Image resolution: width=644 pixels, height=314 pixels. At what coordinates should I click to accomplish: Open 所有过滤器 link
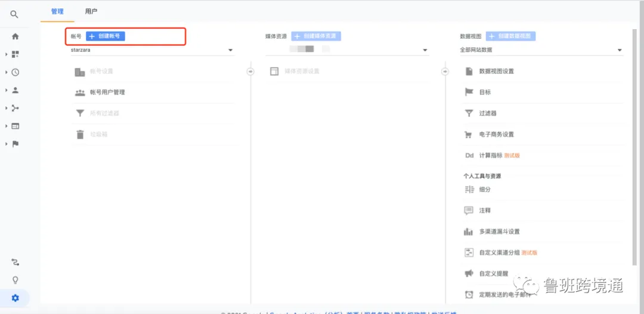105,113
